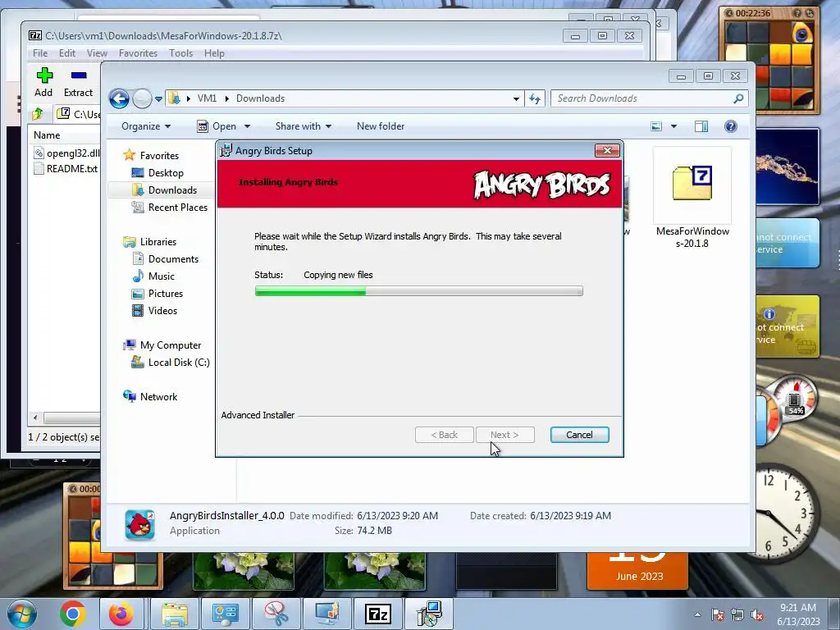Click the 7-Zip taskbar icon

[378, 614]
